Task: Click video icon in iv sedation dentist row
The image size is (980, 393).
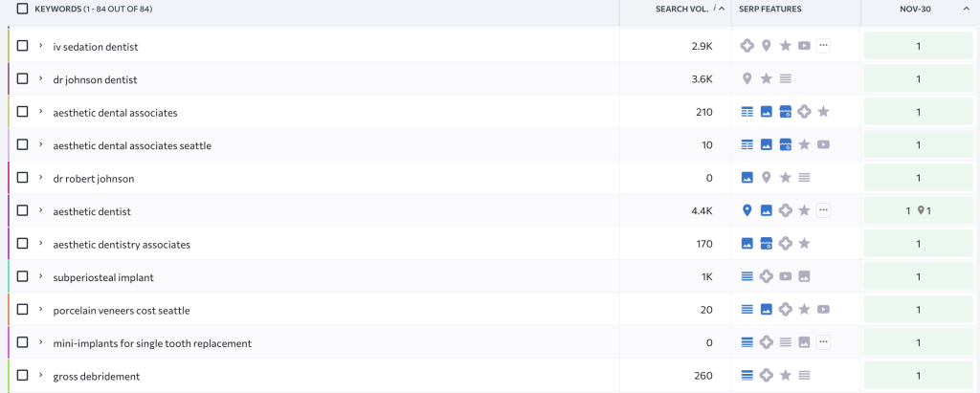Action: (x=804, y=46)
